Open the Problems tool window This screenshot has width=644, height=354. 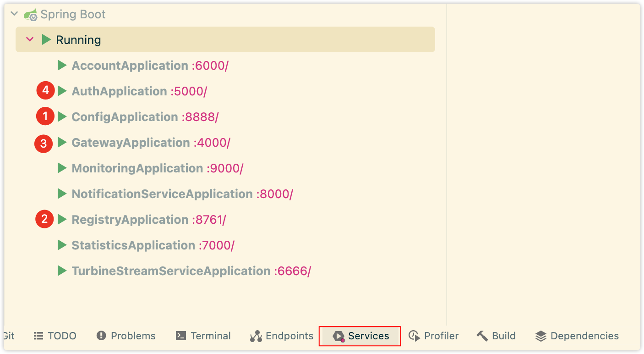click(x=126, y=336)
